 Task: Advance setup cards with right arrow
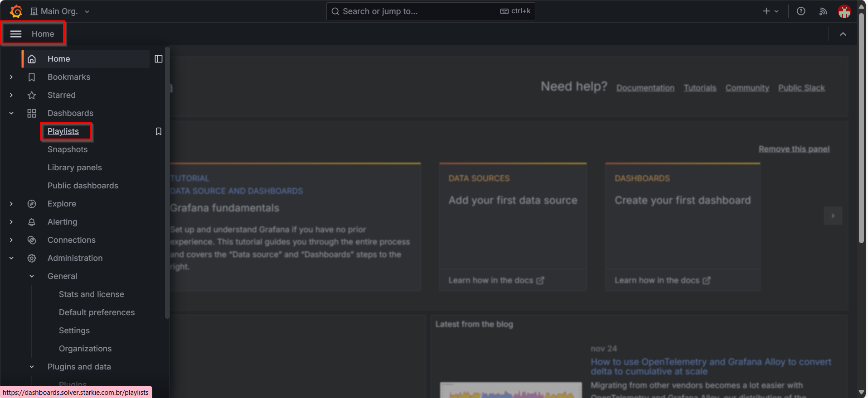coord(833,216)
